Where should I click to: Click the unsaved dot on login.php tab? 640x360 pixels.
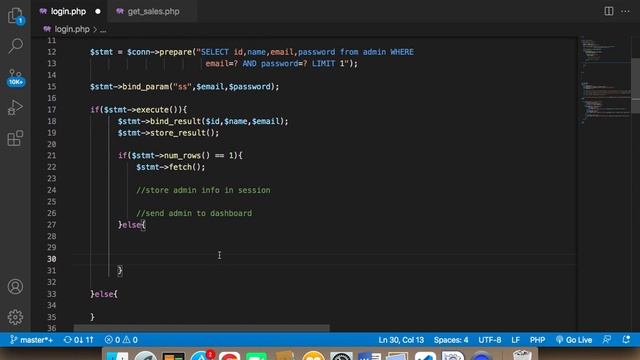pyautogui.click(x=98, y=11)
